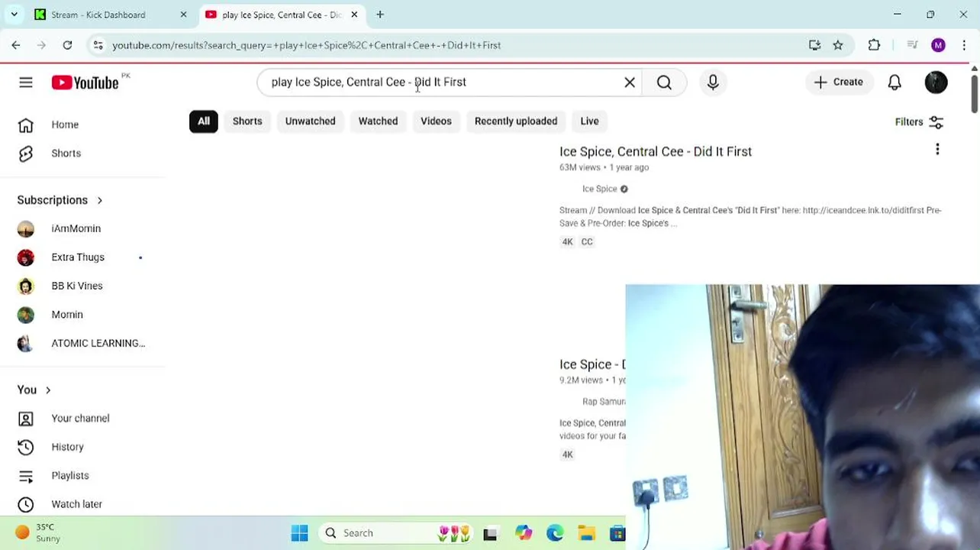Open the weather widget showing 35°C
This screenshot has width=980, height=550.
[x=38, y=533]
